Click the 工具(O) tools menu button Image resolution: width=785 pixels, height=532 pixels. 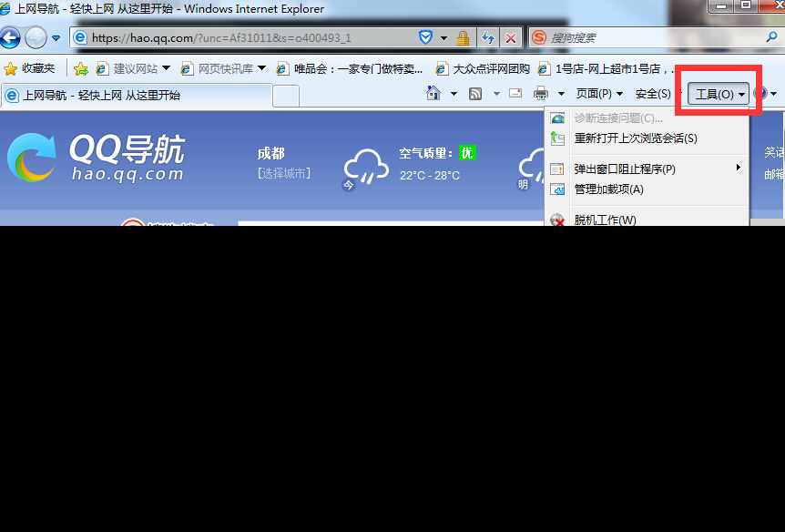click(x=719, y=94)
